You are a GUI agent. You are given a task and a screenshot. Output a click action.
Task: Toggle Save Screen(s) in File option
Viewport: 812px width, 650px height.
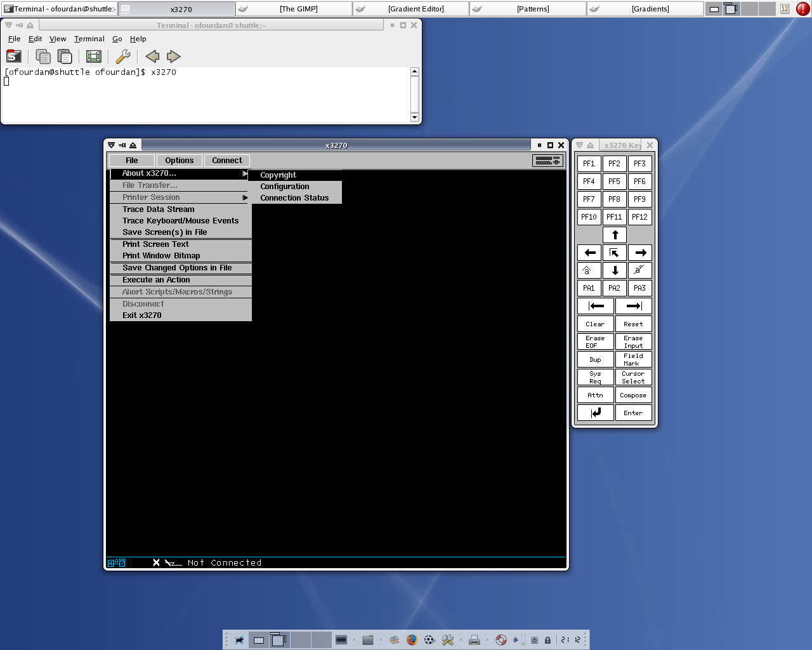pos(164,232)
